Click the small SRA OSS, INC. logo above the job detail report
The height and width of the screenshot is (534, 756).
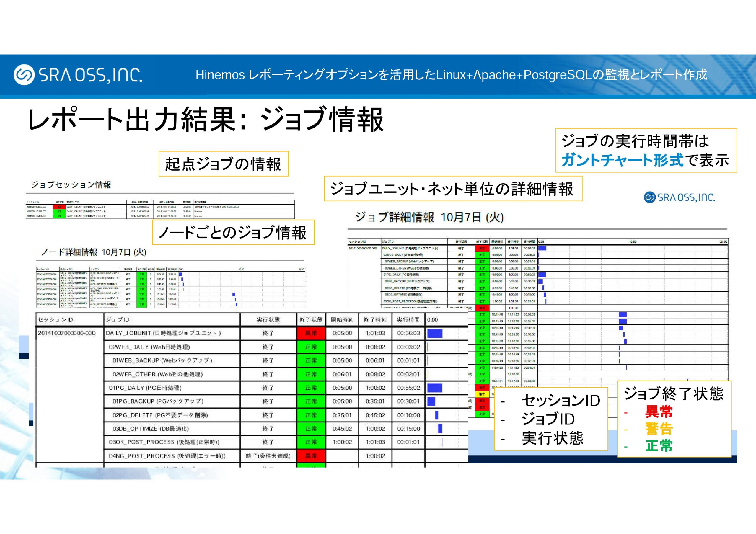[679, 197]
